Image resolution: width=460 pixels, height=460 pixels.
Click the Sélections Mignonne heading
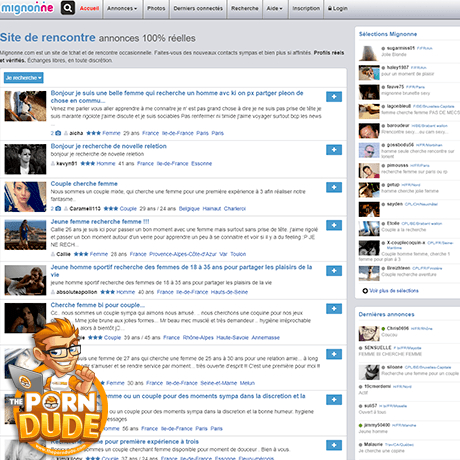coord(388,34)
